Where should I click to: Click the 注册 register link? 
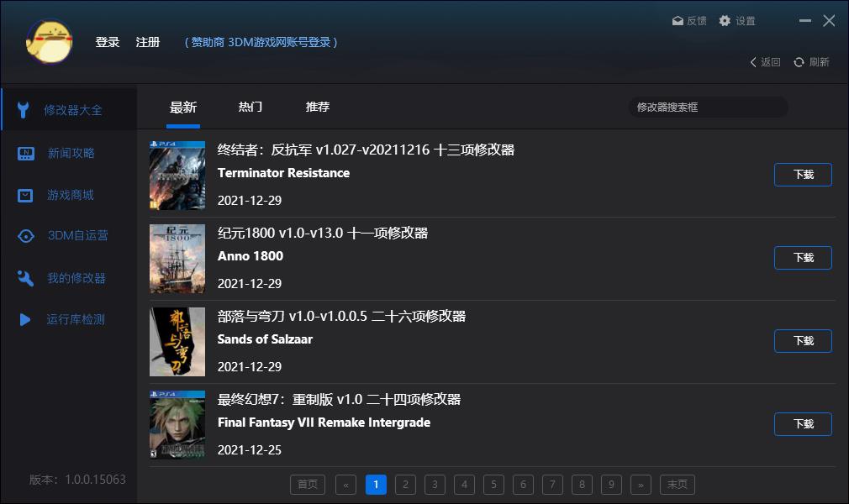point(148,42)
